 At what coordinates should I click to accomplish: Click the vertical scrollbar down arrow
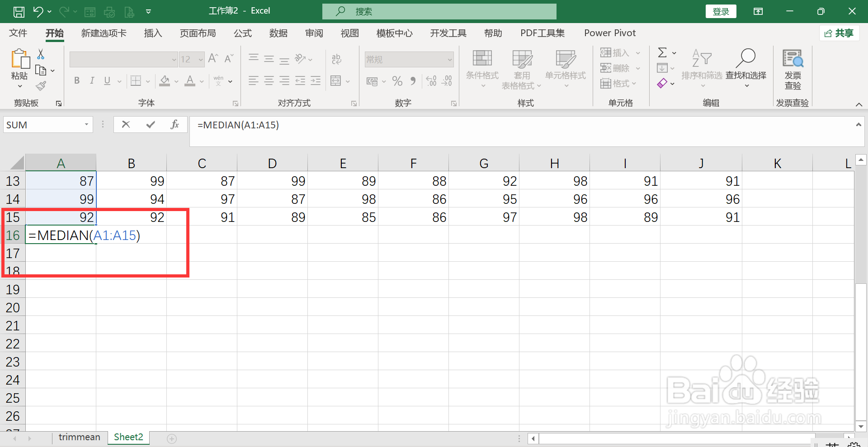[861, 426]
